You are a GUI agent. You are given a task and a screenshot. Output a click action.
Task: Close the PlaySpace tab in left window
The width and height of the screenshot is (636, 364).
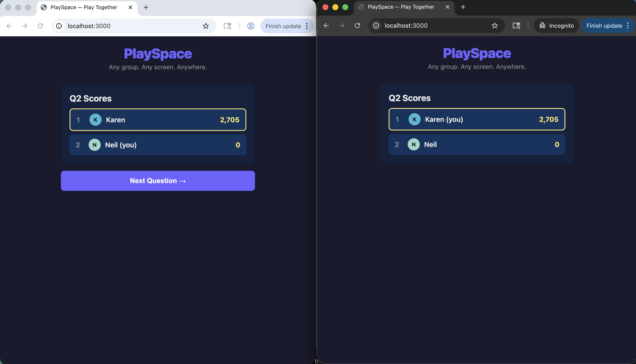tap(130, 8)
